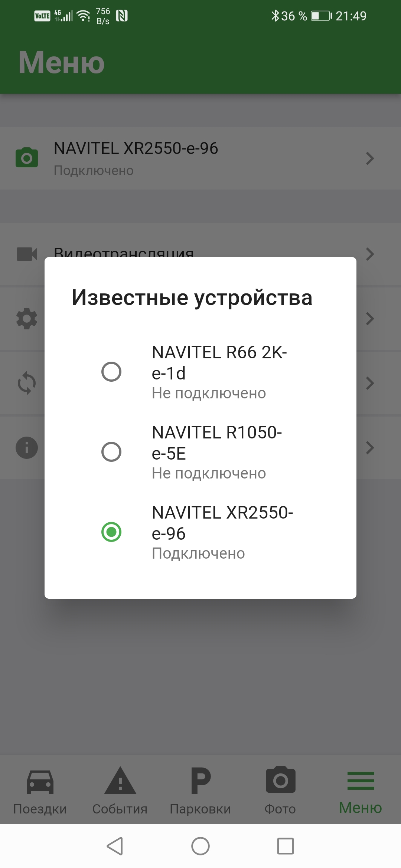Select NAVITEL R66 2K-e-1d radio button
The height and width of the screenshot is (868, 401).
pos(111,372)
